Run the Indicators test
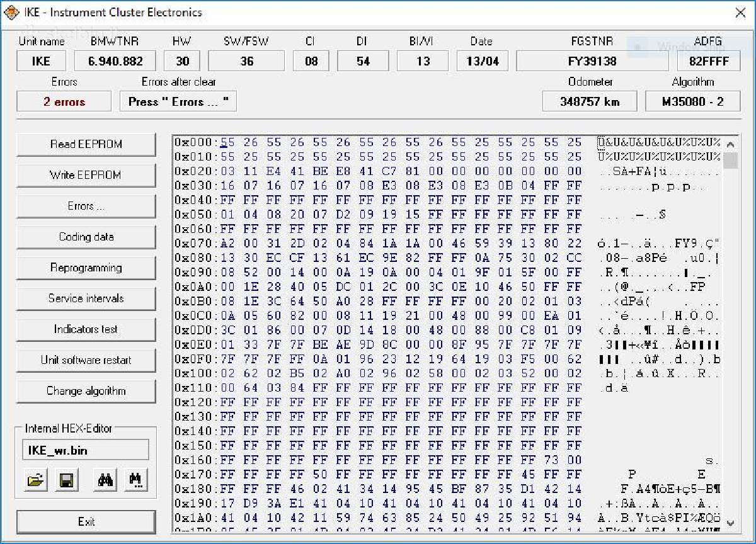 point(86,329)
